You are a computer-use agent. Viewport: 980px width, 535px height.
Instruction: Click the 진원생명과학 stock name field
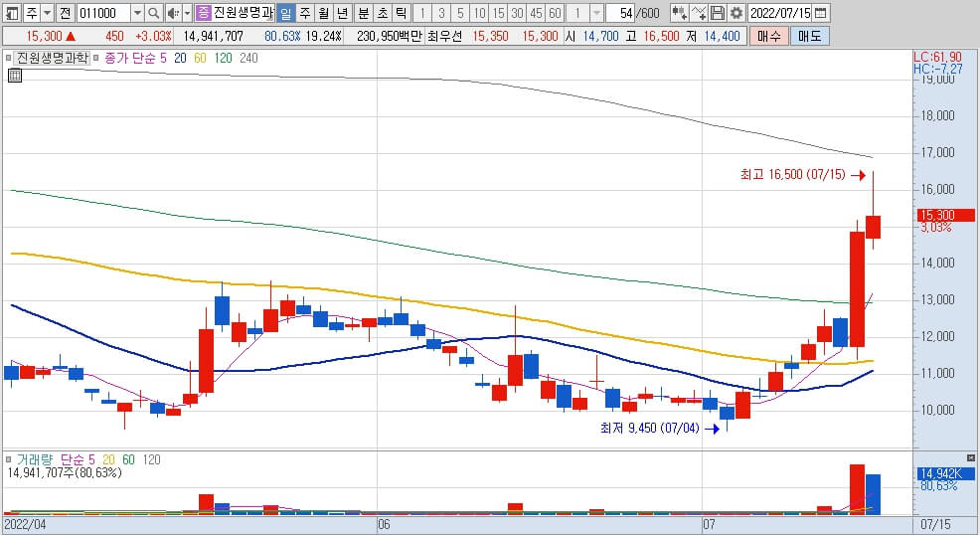244,13
